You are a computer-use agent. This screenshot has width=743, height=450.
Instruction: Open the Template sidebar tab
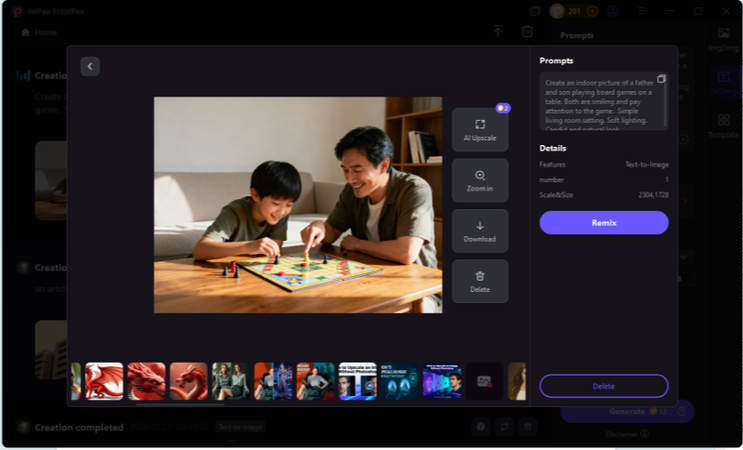tap(723, 126)
